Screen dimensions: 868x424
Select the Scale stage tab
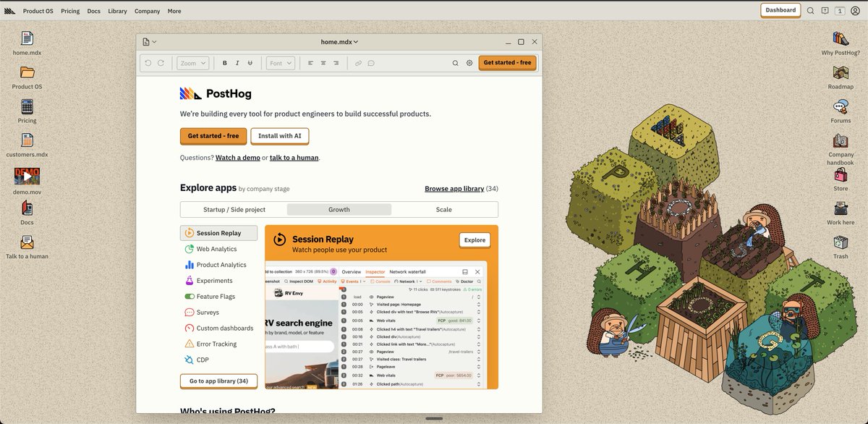pyautogui.click(x=444, y=209)
